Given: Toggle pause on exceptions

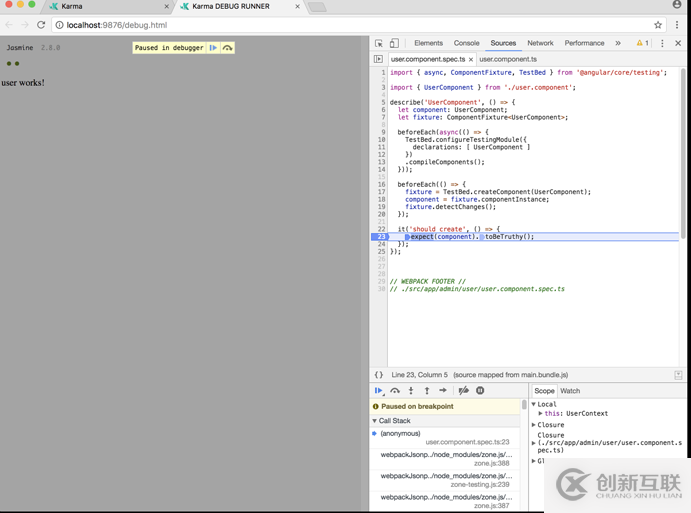Looking at the screenshot, I should tap(480, 390).
